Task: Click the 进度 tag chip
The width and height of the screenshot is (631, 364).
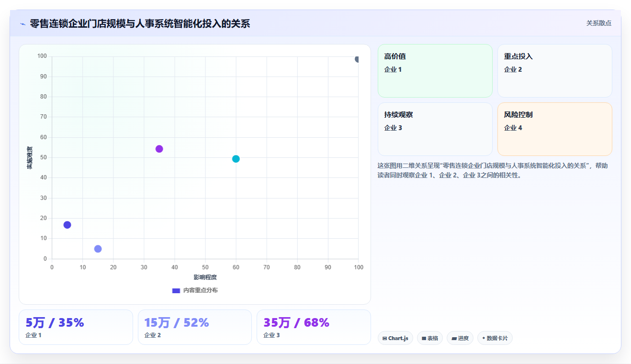Action: [460, 338]
